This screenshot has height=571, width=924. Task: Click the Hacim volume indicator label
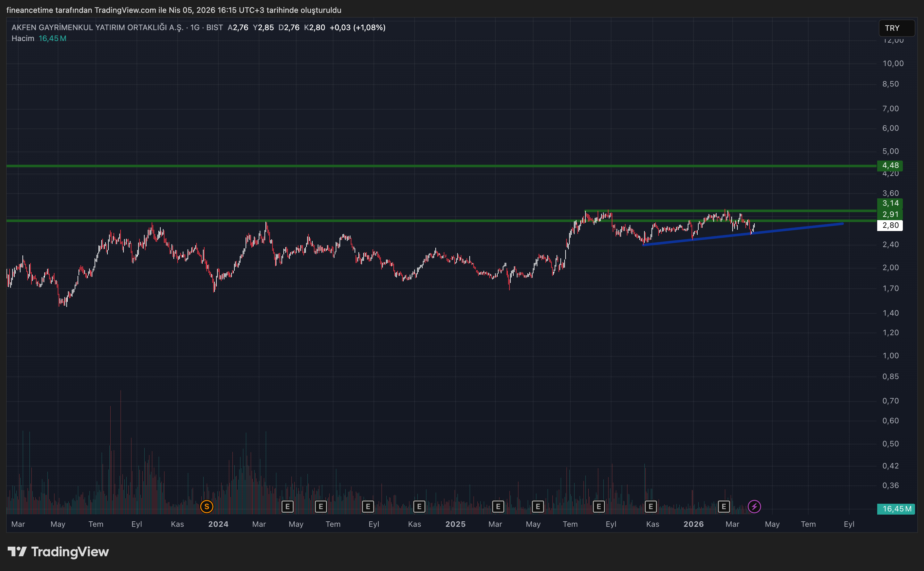tap(23, 38)
